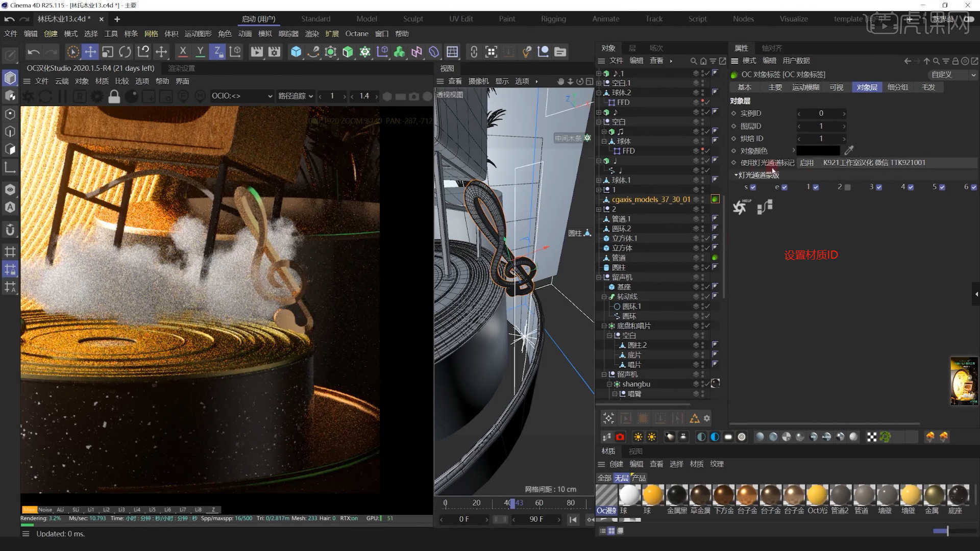Add a Cube primitive object
This screenshot has width=980, height=551.
(296, 52)
